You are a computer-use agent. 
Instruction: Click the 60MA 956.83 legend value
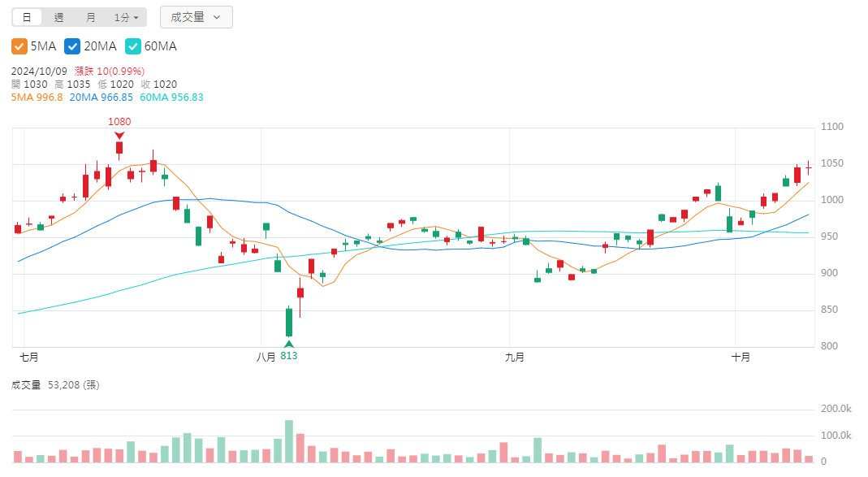pos(171,97)
